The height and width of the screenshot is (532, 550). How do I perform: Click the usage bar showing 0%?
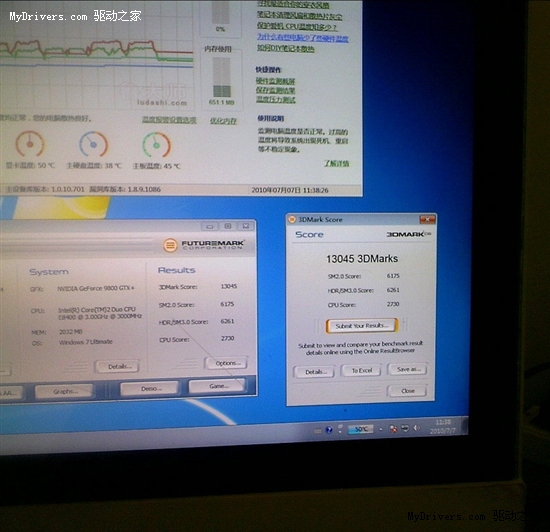tap(221, 12)
